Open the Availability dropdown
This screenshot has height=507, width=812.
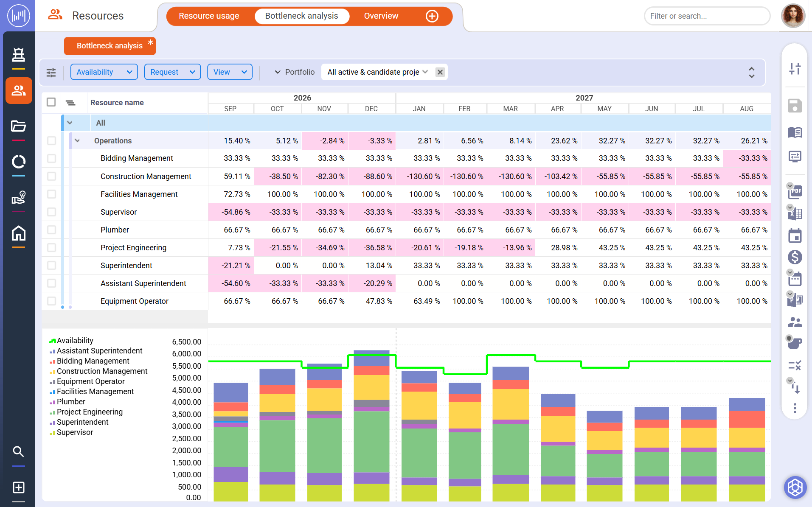[104, 72]
